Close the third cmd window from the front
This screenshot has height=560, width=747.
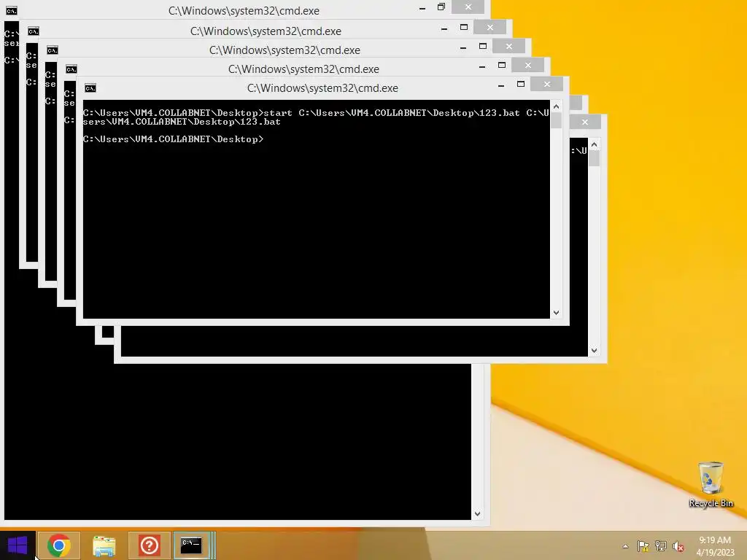508,46
